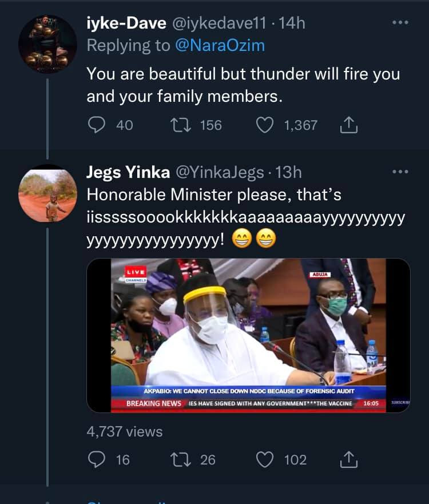View the 4,737 views count
429x504 pixels.
coord(125,431)
